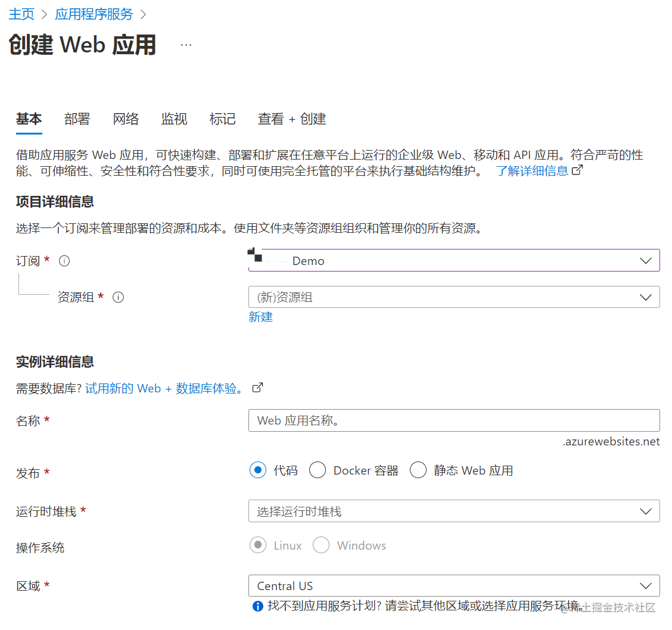Click external link icon after 了解详细信息
This screenshot has height=630, width=672.
click(x=577, y=170)
